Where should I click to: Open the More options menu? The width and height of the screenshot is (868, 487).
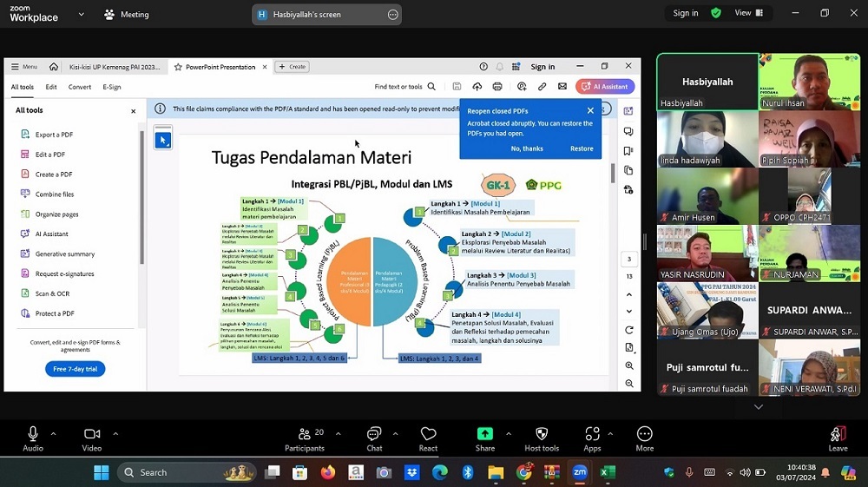pyautogui.click(x=644, y=439)
